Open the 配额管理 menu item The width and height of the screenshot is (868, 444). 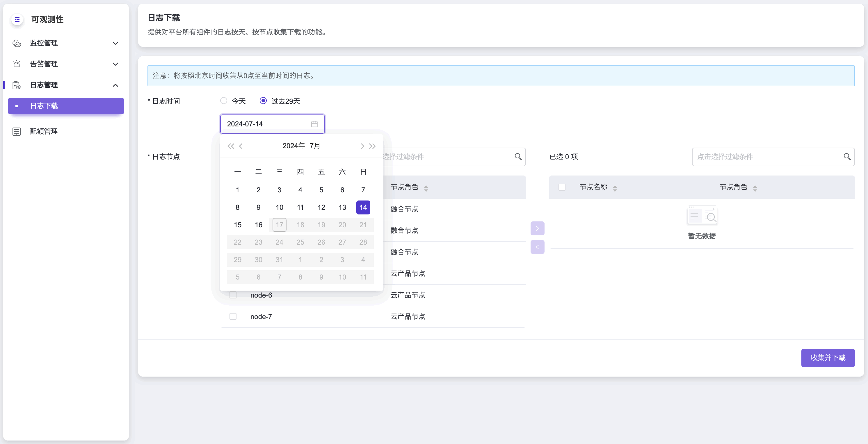[x=44, y=131]
